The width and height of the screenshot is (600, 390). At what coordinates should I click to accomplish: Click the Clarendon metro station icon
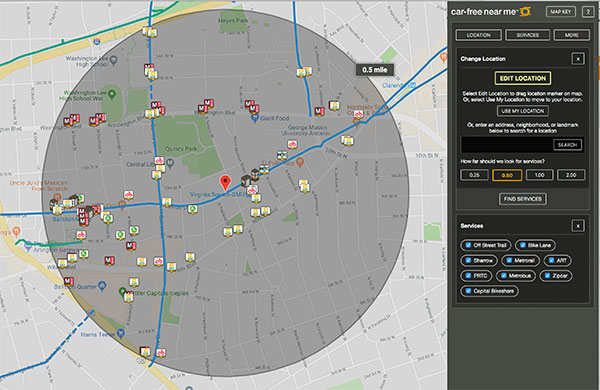(413, 85)
